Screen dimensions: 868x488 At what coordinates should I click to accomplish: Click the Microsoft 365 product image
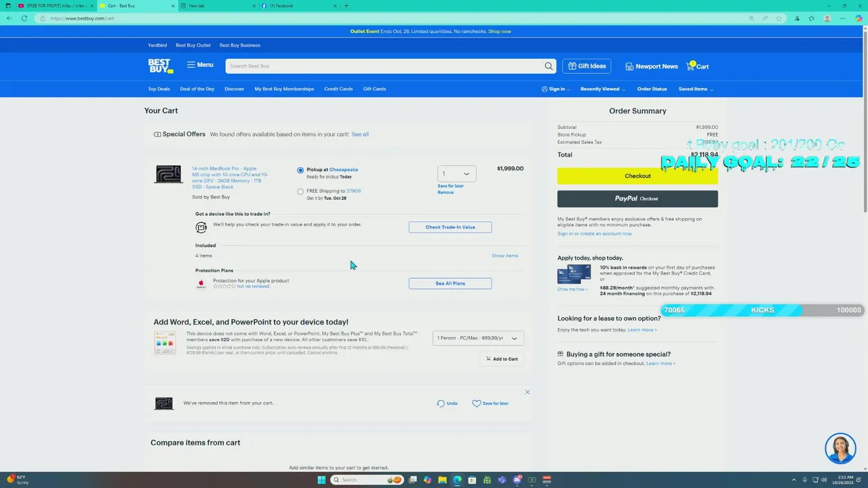point(165,343)
